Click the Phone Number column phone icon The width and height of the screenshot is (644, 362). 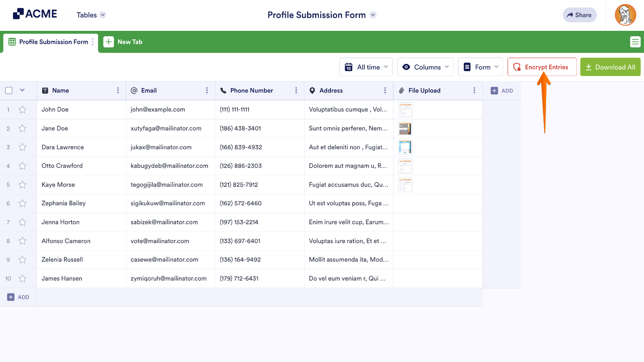click(223, 90)
